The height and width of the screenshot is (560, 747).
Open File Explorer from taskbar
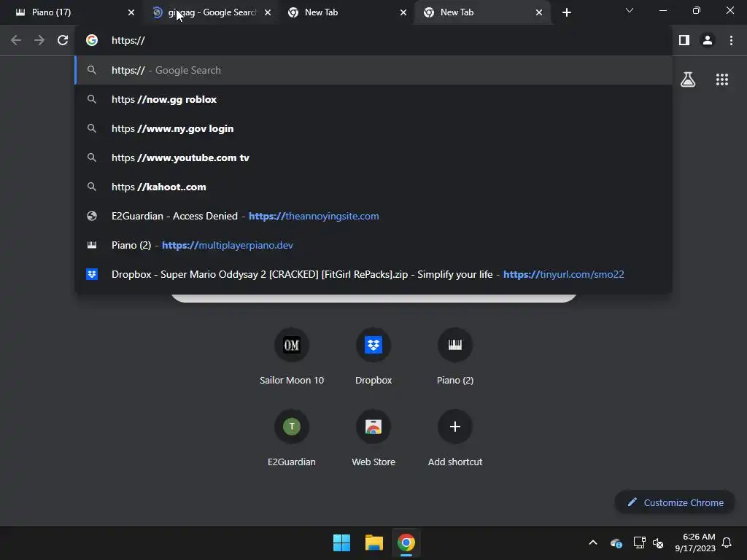tap(374, 542)
